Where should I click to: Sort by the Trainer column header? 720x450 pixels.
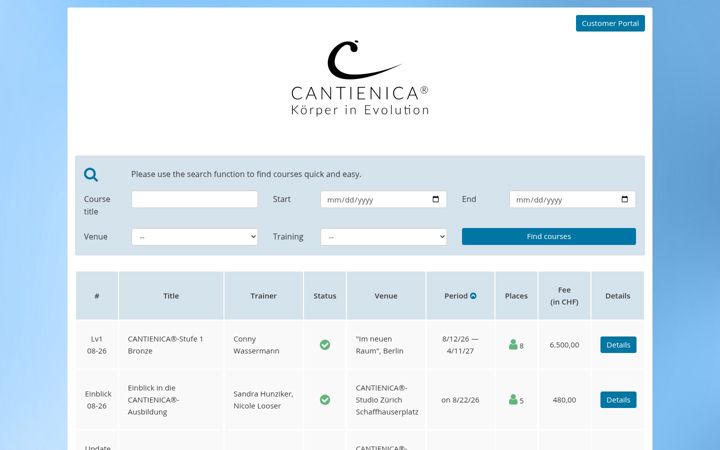click(264, 296)
